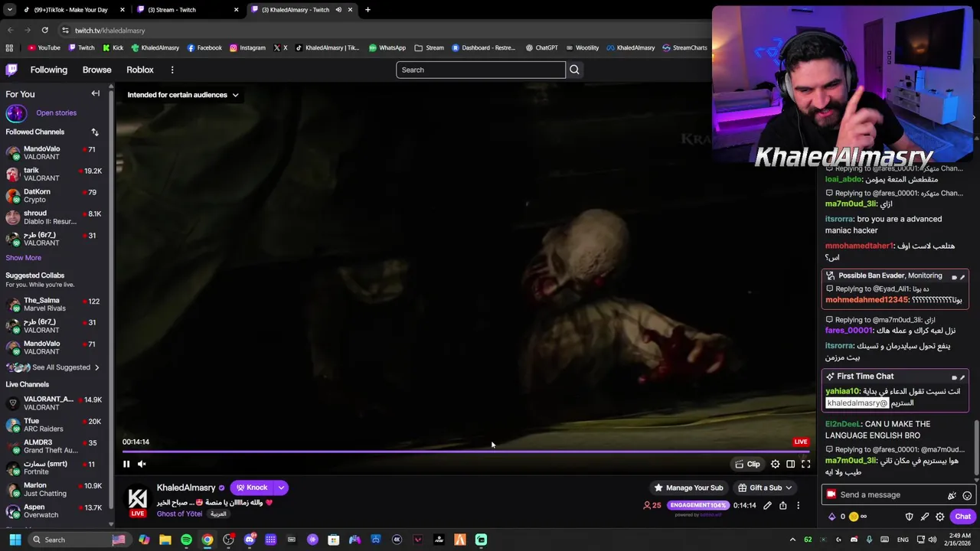This screenshot has height=551, width=980.
Task: Focus the Twitch search box
Action: (481, 70)
